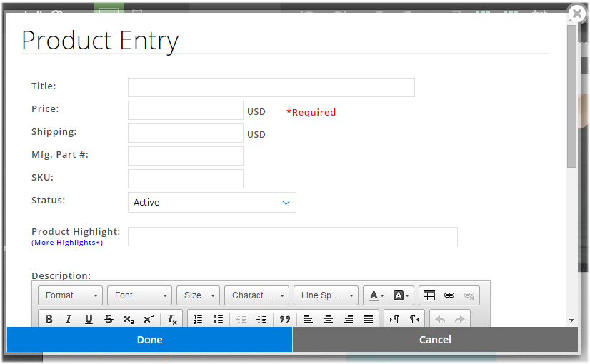
Task: Focus the Price input field
Action: (x=186, y=110)
